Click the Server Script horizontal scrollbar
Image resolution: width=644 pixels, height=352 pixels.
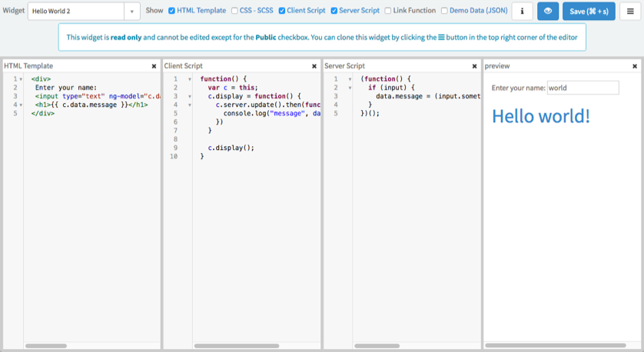377,346
